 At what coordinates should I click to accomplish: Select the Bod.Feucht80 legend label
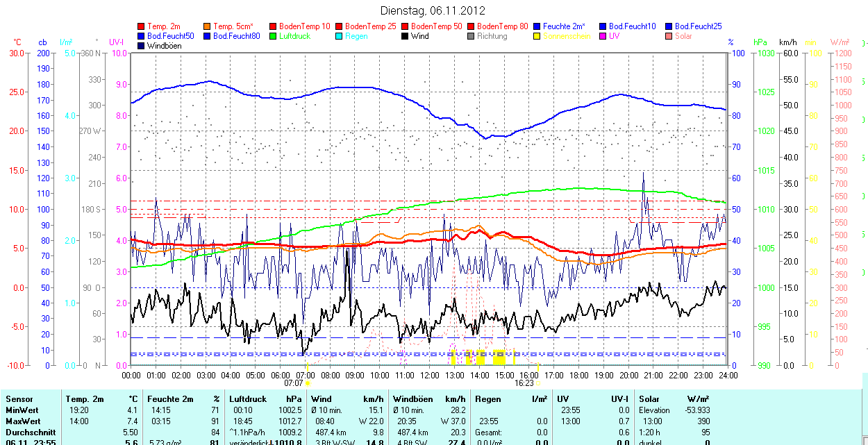click(x=236, y=36)
